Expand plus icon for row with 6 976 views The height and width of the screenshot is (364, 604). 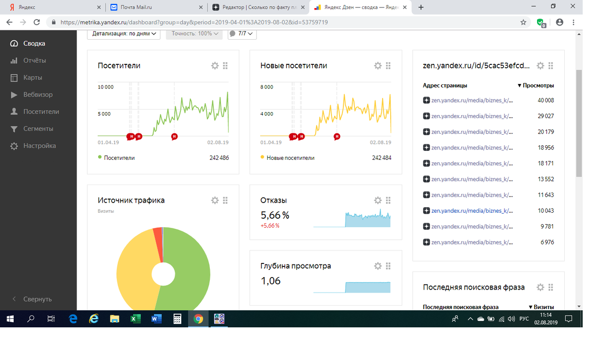coord(426,242)
